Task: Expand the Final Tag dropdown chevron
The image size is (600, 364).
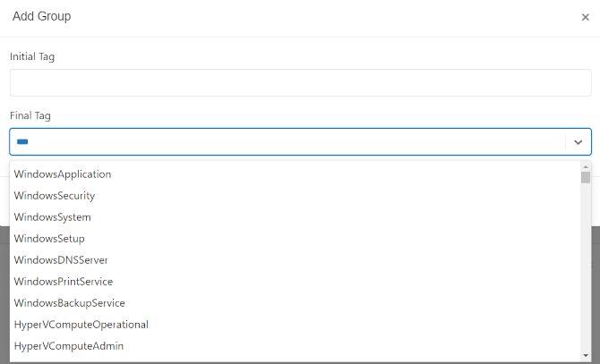Action: point(578,142)
